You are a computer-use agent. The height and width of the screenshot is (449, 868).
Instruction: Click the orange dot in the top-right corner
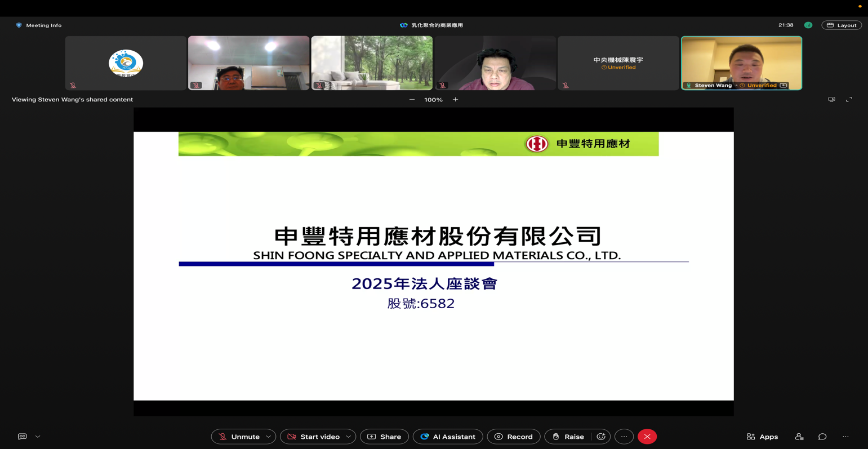coord(860,6)
